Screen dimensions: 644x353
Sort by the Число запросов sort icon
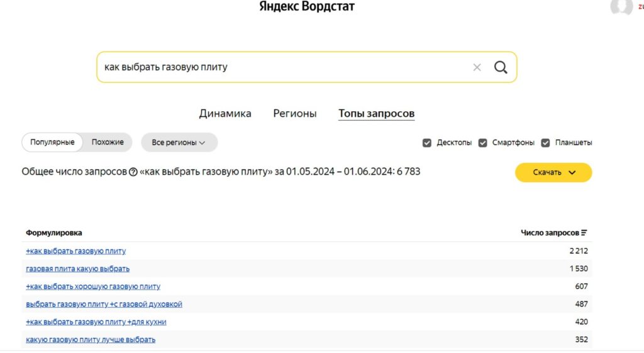(584, 233)
